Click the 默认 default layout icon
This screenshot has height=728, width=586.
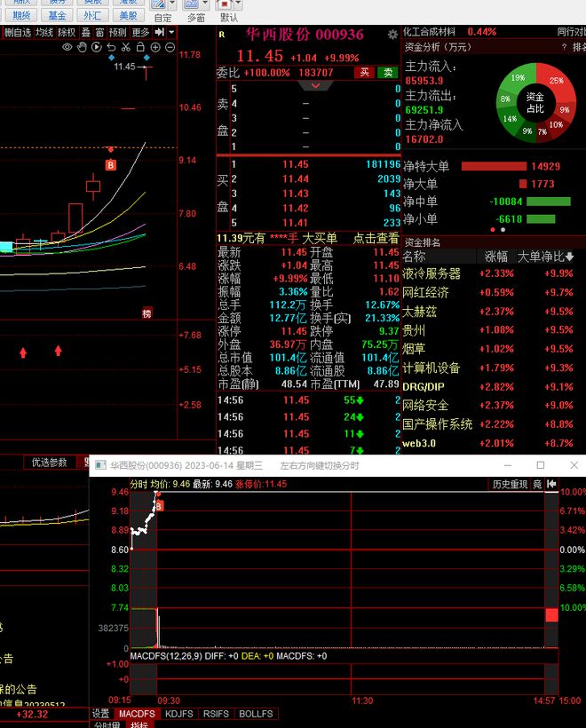coord(225,4)
